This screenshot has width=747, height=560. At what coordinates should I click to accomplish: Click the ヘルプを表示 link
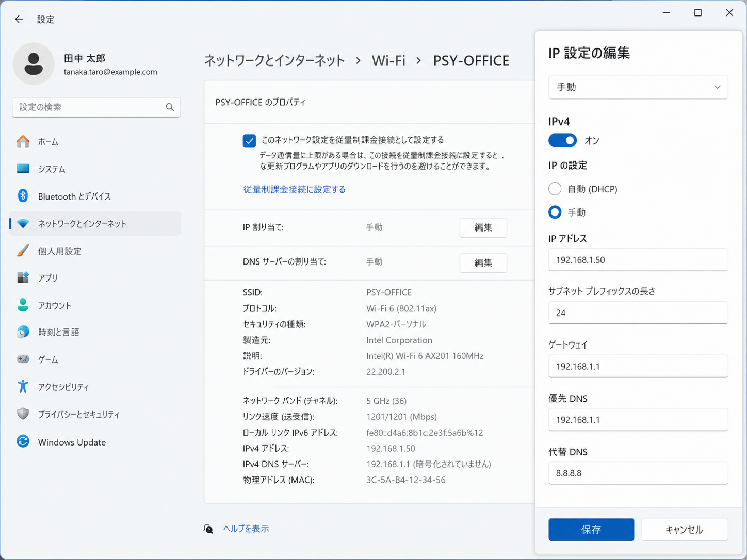point(246,529)
